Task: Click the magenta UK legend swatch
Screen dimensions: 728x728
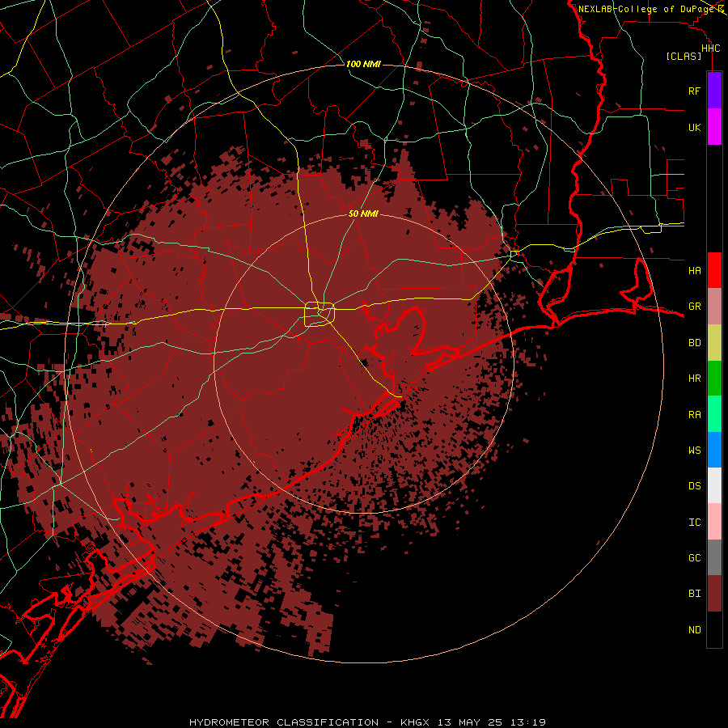Action: coord(714,126)
